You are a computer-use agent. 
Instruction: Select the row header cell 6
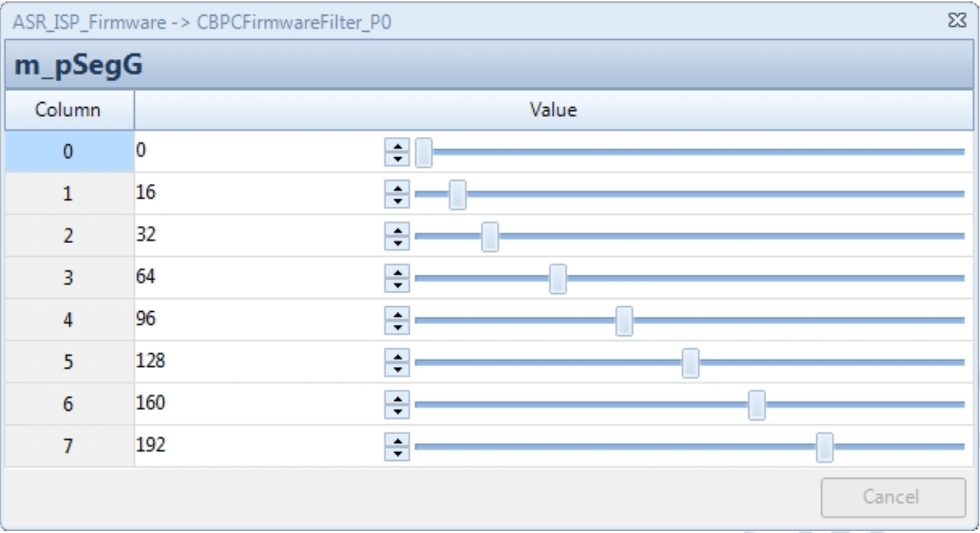point(69,405)
